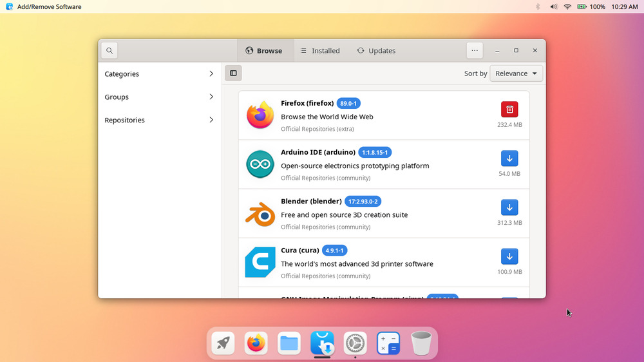Image resolution: width=644 pixels, height=362 pixels.
Task: Switch to the Installed tab
Action: tap(320, 50)
